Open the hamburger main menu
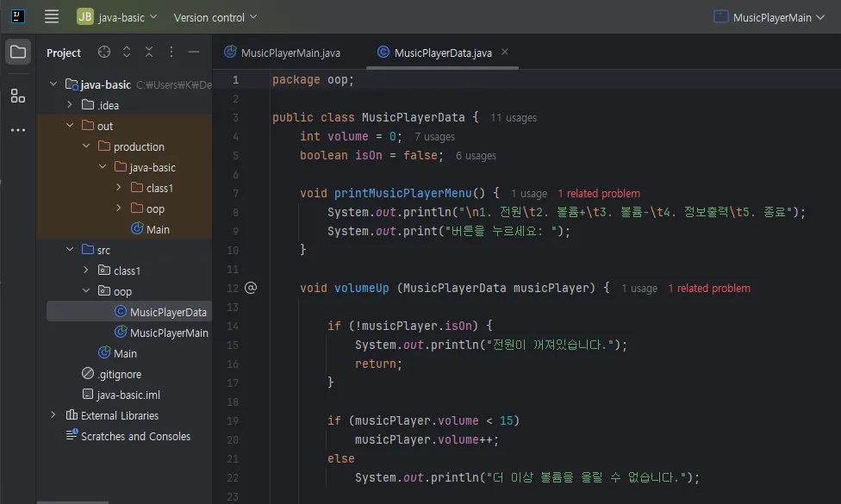The image size is (841, 504). click(52, 16)
